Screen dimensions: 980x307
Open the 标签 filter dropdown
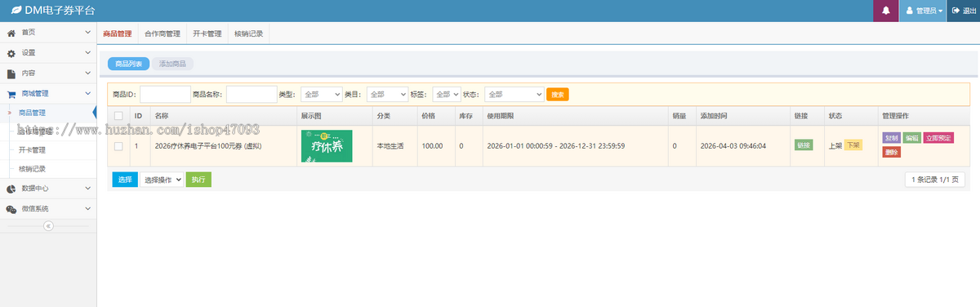[x=447, y=95]
